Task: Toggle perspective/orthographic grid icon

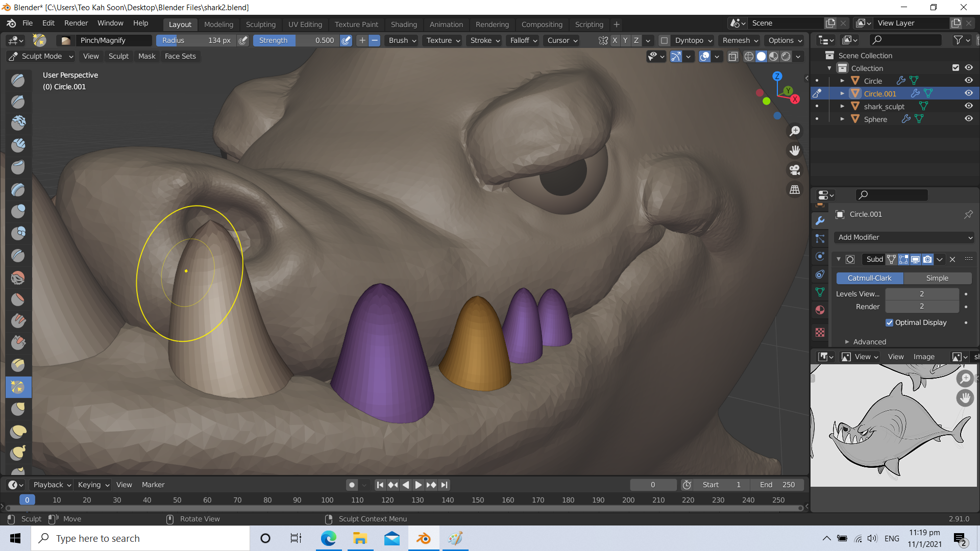Action: tap(795, 190)
